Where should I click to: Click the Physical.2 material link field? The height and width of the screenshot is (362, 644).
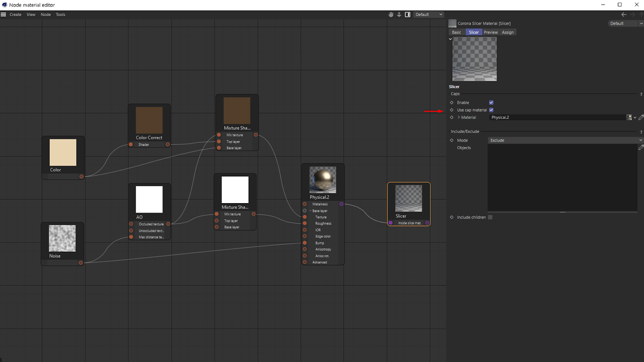tap(557, 117)
